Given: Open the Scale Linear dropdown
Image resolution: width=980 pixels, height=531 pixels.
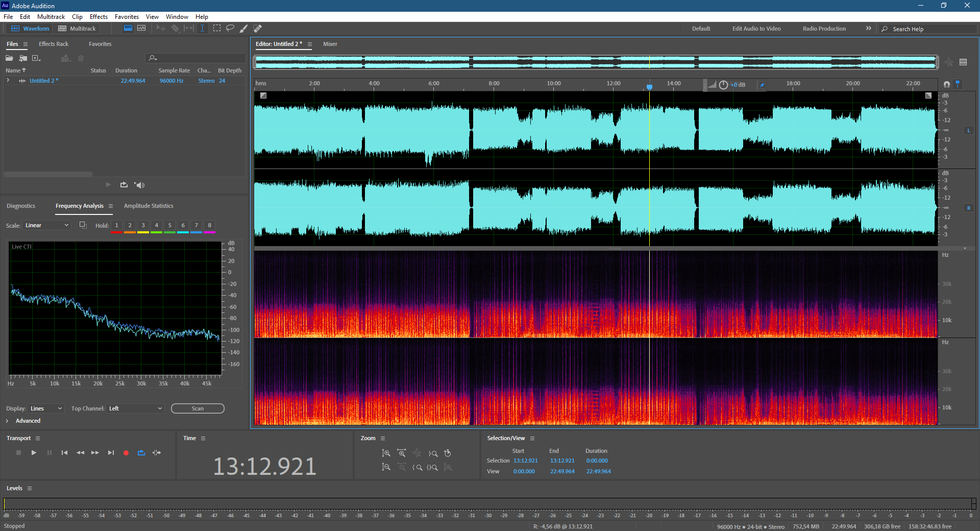Looking at the screenshot, I should point(46,225).
